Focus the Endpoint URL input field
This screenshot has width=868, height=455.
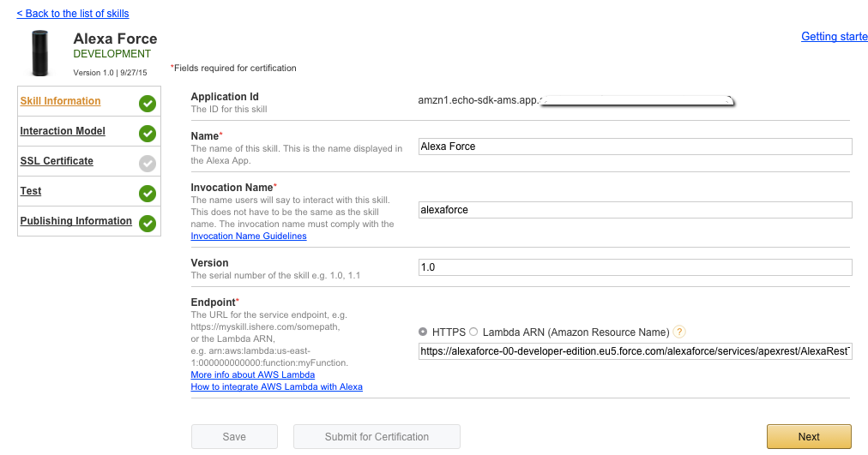[635, 351]
